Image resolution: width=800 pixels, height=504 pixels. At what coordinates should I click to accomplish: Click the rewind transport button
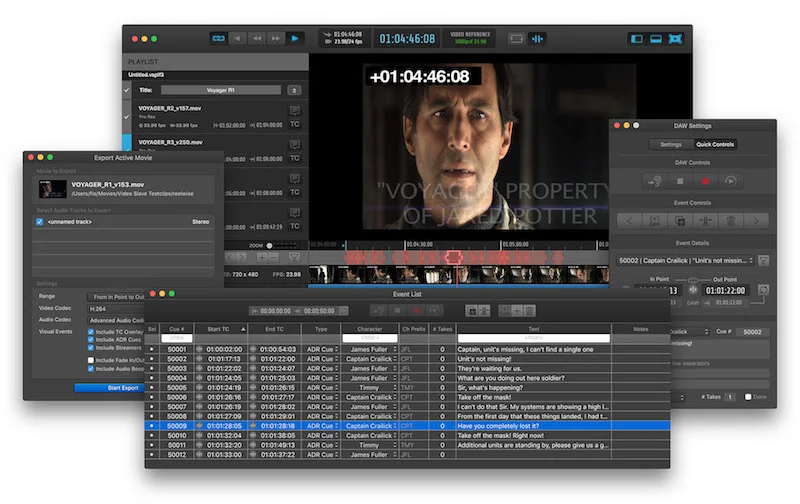(257, 38)
